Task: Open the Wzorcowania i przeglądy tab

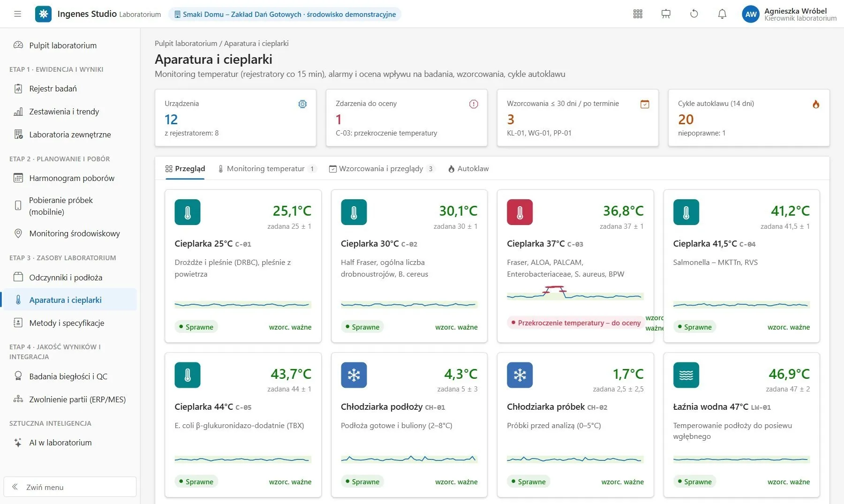Action: [381, 169]
